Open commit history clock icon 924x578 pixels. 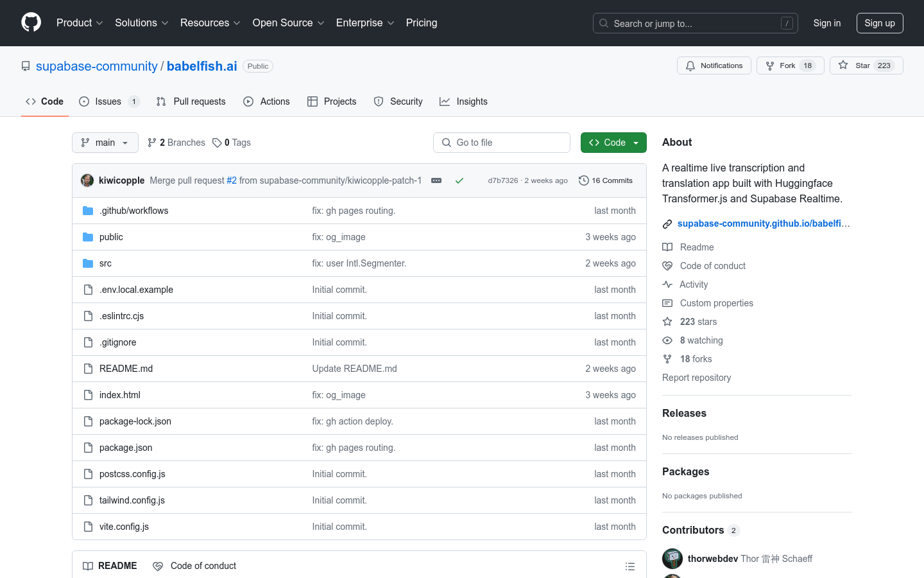pos(583,180)
